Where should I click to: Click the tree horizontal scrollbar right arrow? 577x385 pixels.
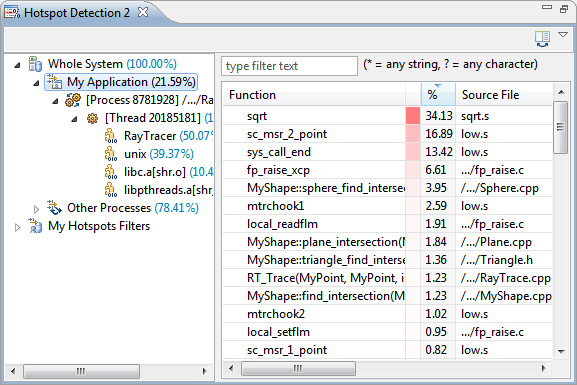[x=205, y=371]
